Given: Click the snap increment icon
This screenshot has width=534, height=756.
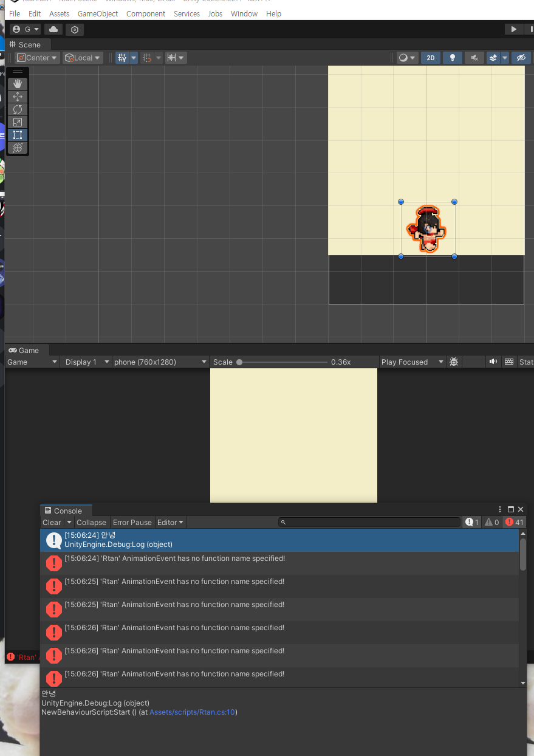Looking at the screenshot, I should pyautogui.click(x=146, y=58).
